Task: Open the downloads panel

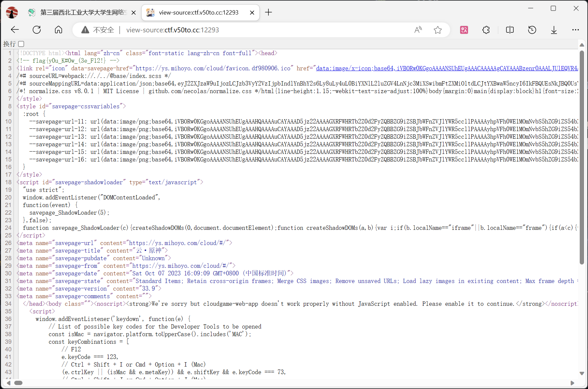Action: 554,30
